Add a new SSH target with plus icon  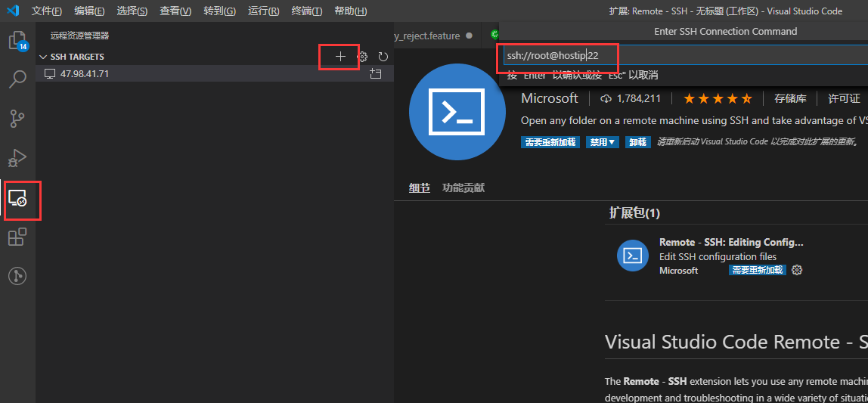(340, 57)
